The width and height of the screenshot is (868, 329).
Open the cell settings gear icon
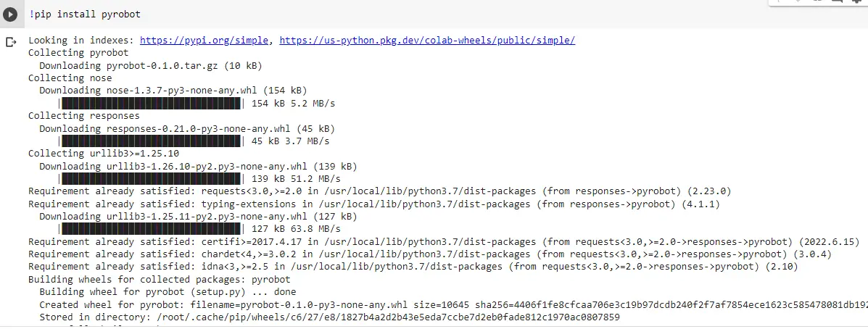tap(857, 1)
